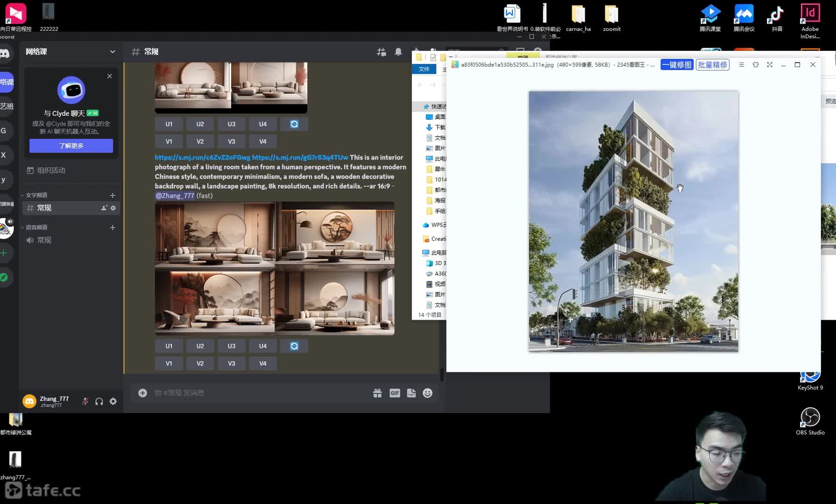Viewport: 836px width, 504px height.
Task: Open Zhang_777 user avatar panel
Action: coord(29,401)
